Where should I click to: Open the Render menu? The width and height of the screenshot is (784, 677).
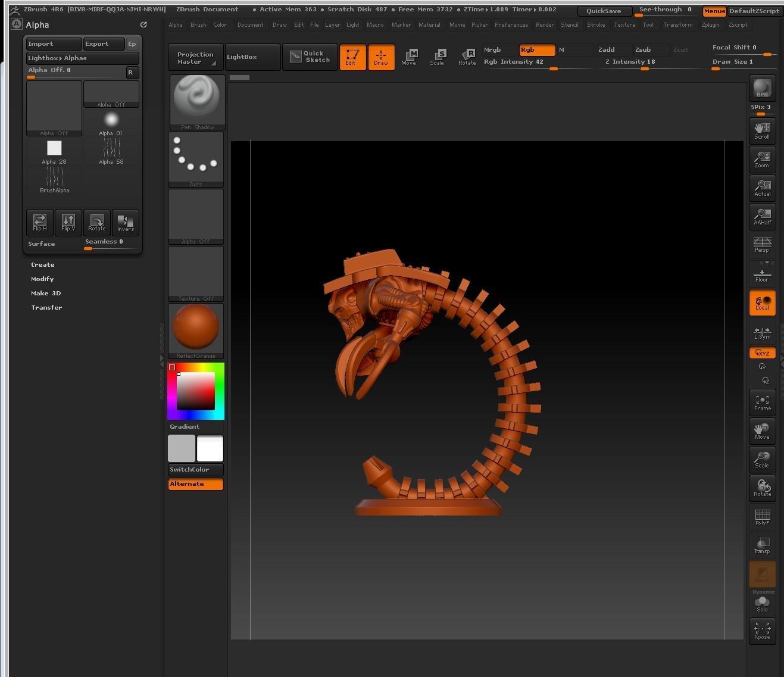point(545,25)
